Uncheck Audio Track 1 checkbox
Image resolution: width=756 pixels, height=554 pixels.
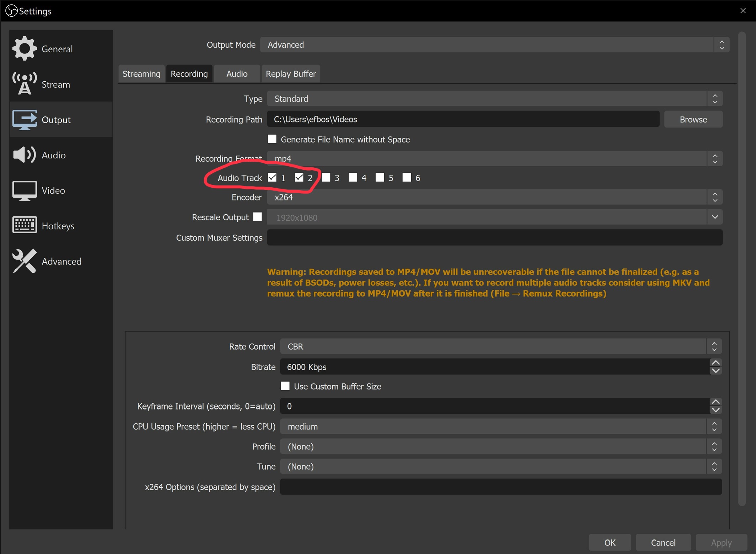pos(272,177)
